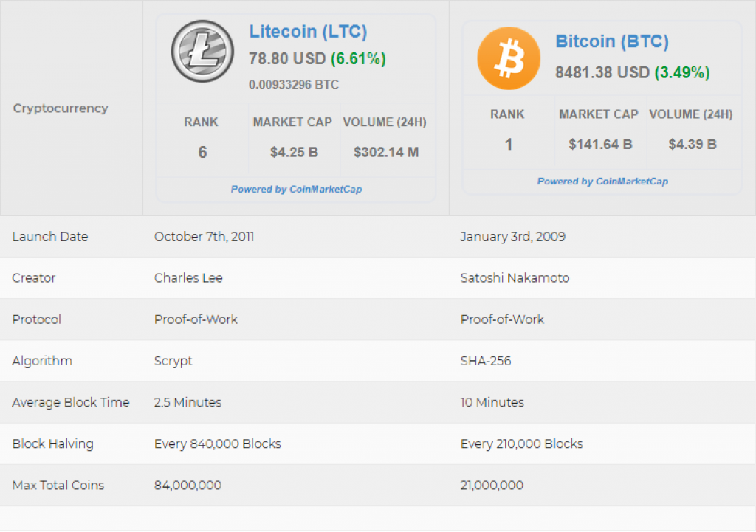Select the Scrypt algorithm cell
The image size is (756, 532).
point(173,361)
